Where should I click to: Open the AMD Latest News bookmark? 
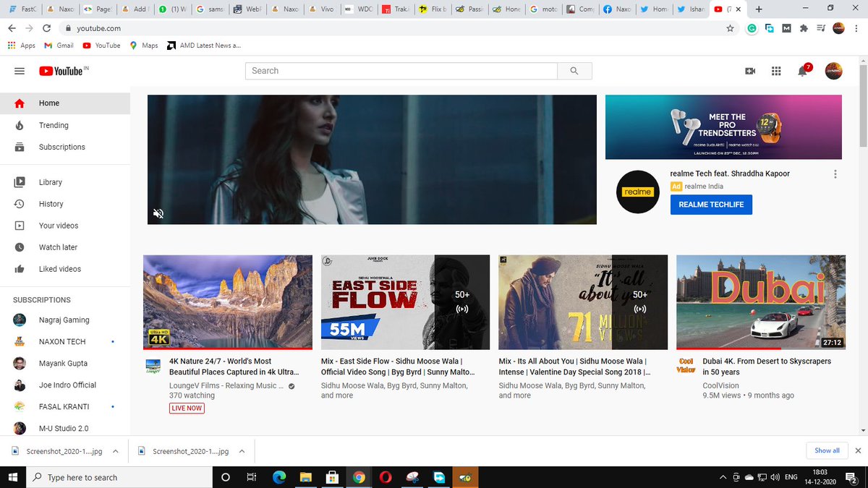coord(204,45)
